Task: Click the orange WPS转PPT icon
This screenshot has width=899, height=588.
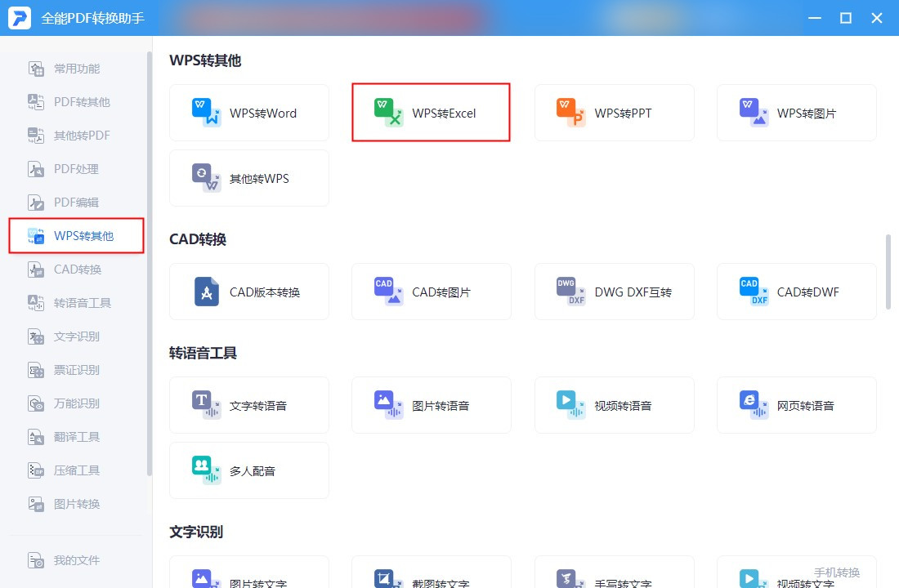Action: 571,113
